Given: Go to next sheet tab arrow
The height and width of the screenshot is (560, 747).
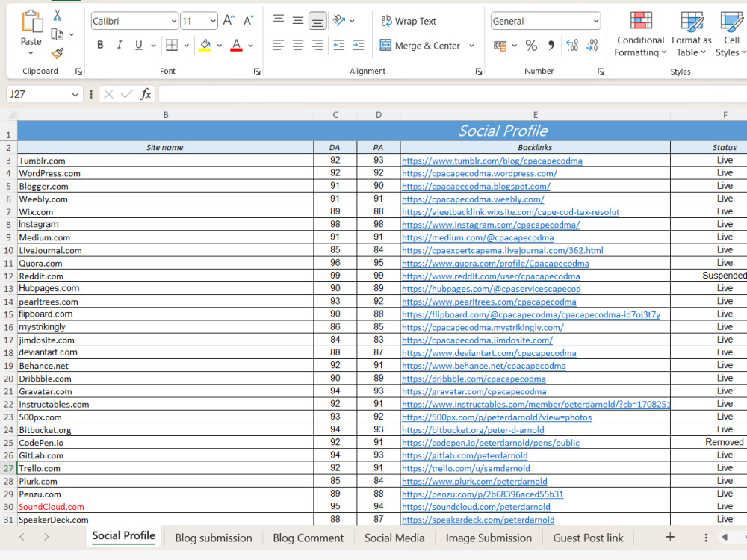Looking at the screenshot, I should point(46,537).
